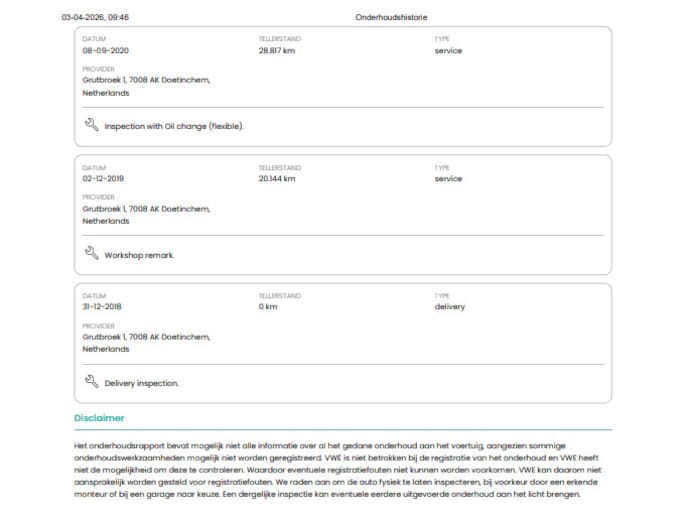This screenshot has height=514, width=685.
Task: Click provider address in the 2018 delivery record
Action: [x=145, y=342]
